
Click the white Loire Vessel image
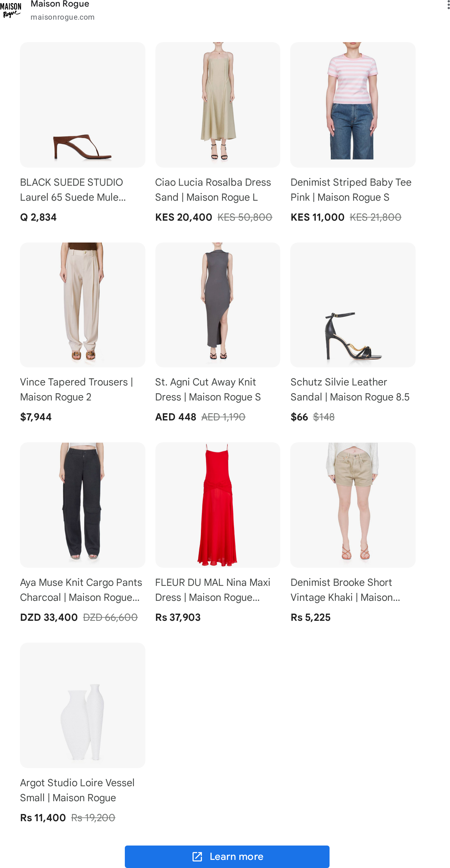coord(82,705)
